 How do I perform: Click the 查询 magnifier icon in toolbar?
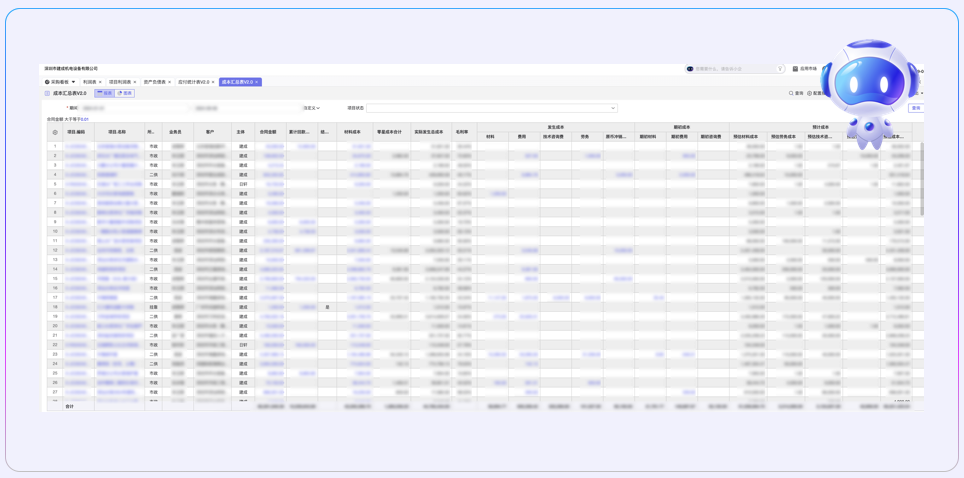791,93
